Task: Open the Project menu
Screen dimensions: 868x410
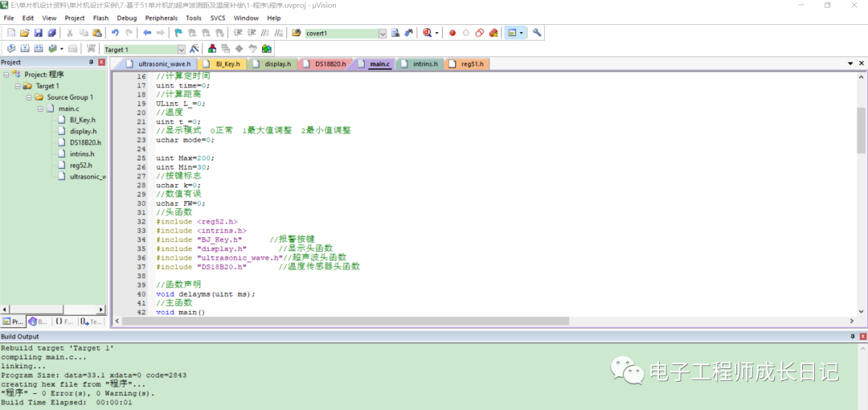Action: coord(75,18)
